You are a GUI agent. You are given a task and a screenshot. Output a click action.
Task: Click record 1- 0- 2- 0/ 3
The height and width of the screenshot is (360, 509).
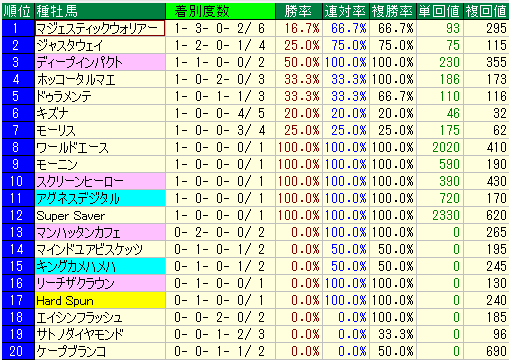click(x=220, y=79)
